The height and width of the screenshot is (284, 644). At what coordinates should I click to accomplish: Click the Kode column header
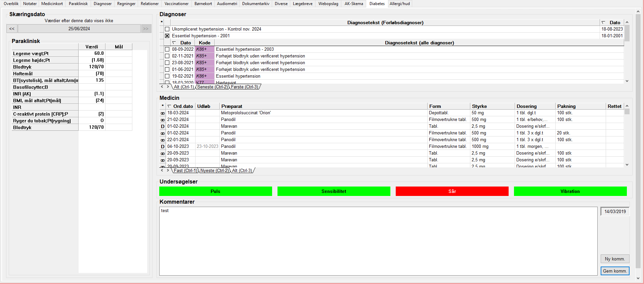point(205,43)
